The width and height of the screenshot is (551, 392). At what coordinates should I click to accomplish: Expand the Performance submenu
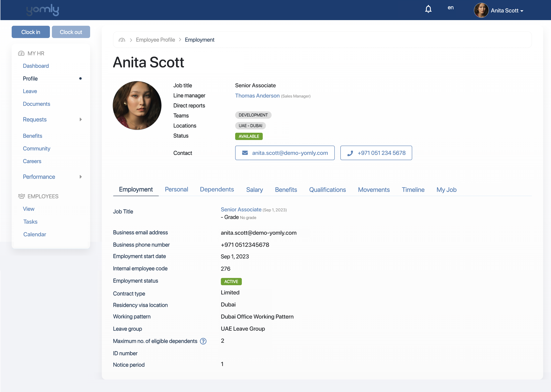coord(81,177)
